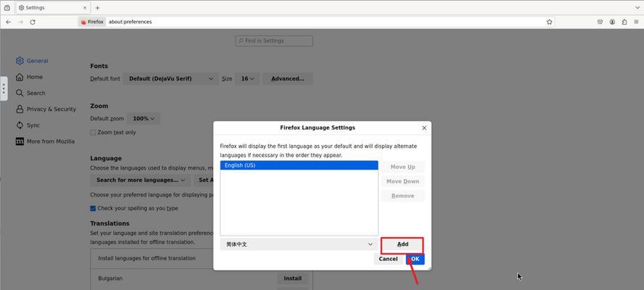The height and width of the screenshot is (290, 644).
Task: Click the side panel handle with three dots
Action: point(4,88)
